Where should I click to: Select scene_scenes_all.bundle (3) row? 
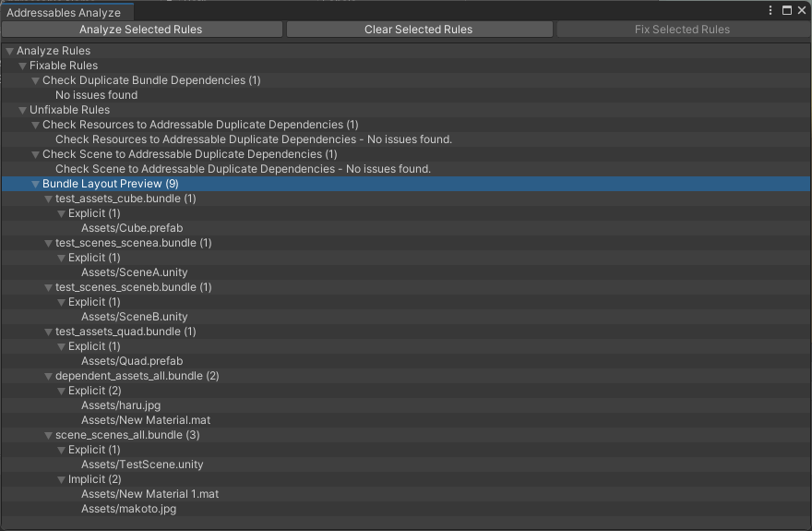click(406, 435)
